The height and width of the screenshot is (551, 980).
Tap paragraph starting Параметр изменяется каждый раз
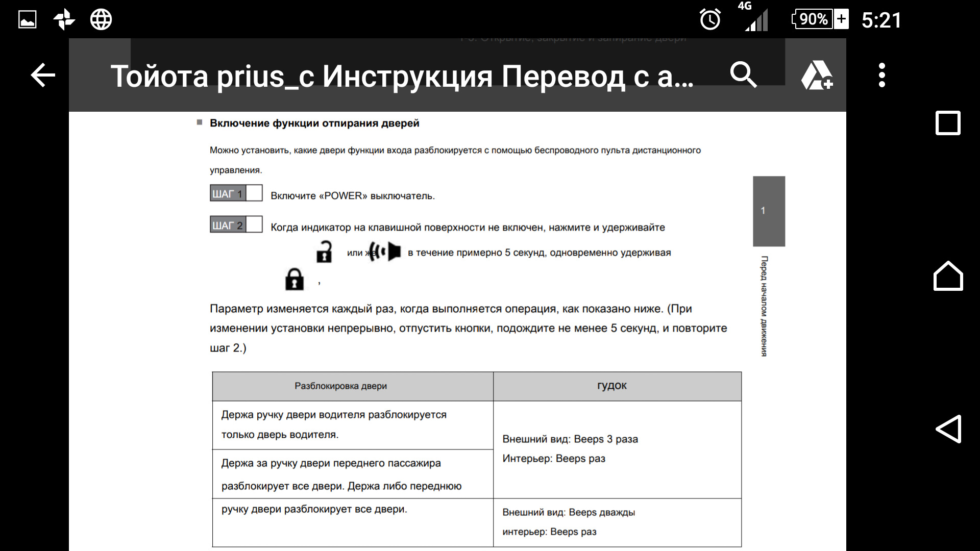(469, 329)
